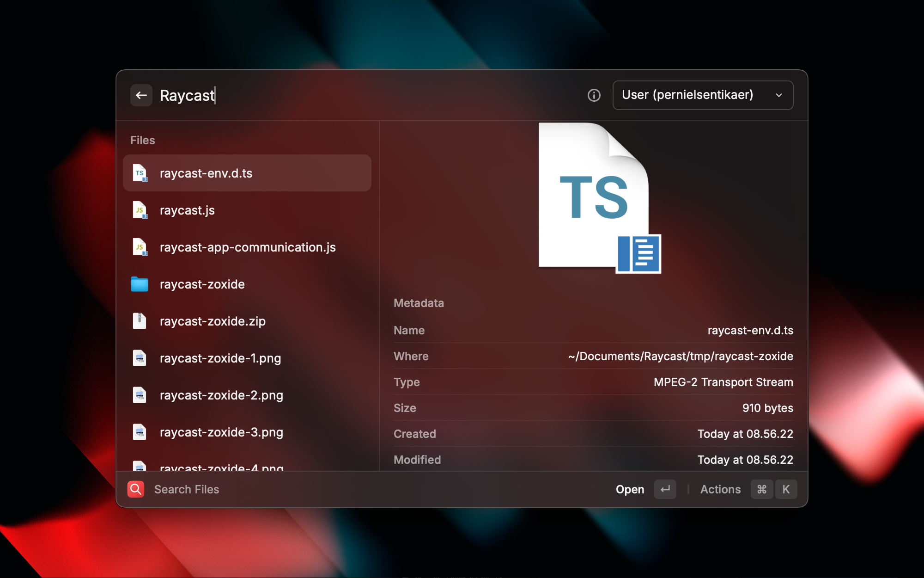Click the Actions button

[720, 489]
